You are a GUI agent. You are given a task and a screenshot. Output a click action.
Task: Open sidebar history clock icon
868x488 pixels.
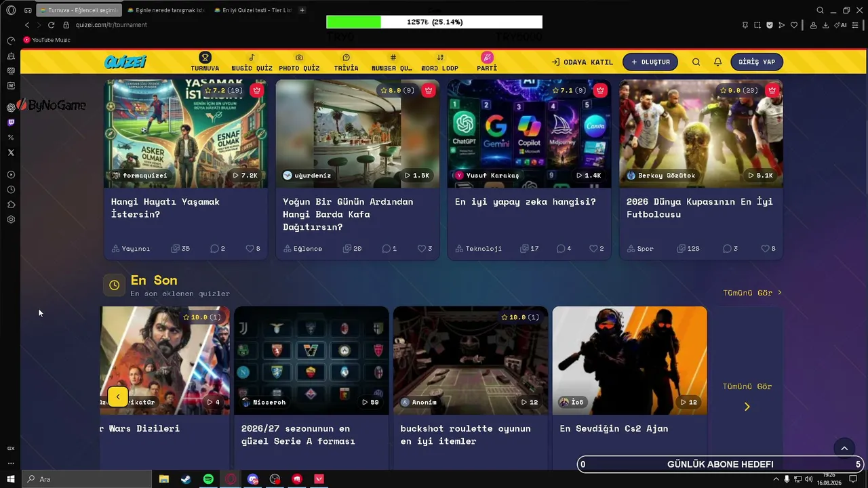click(x=11, y=190)
